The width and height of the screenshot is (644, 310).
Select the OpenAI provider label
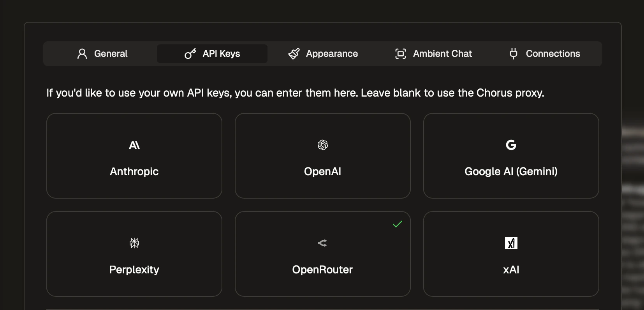[323, 172]
